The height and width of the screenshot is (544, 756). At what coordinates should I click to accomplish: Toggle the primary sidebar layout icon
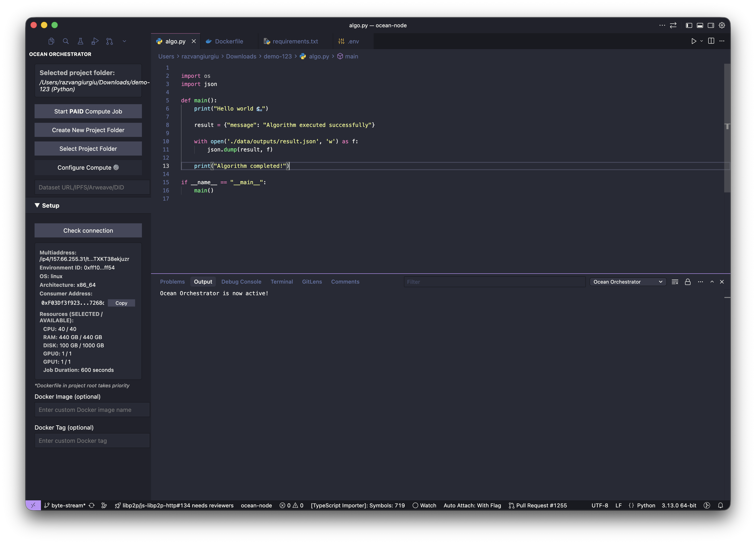[689, 25]
